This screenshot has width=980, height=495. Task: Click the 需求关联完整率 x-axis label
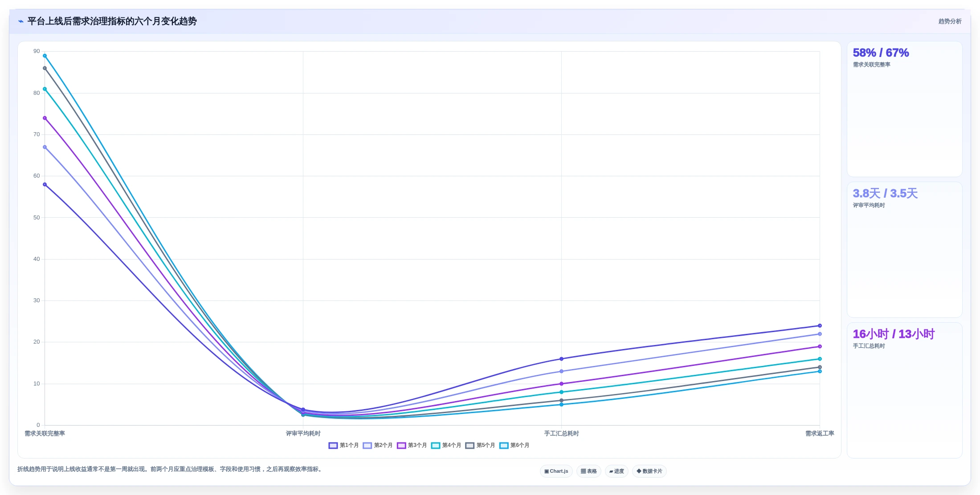coord(45,434)
